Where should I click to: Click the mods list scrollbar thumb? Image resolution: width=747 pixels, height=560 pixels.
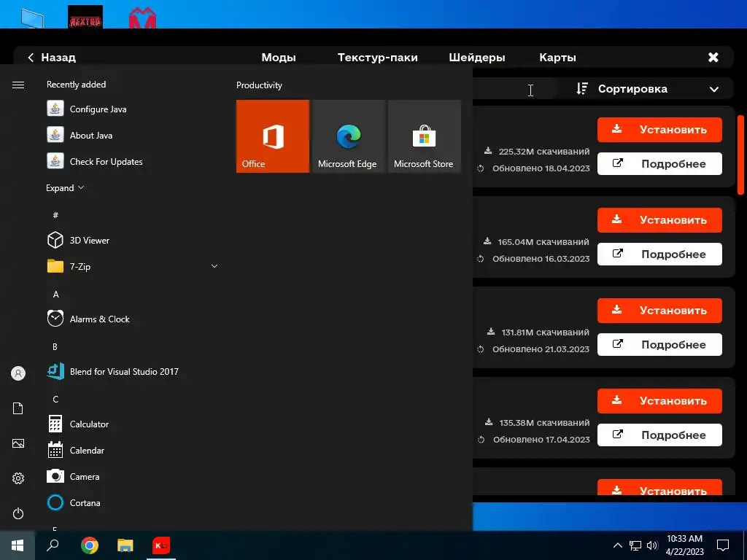pyautogui.click(x=740, y=155)
